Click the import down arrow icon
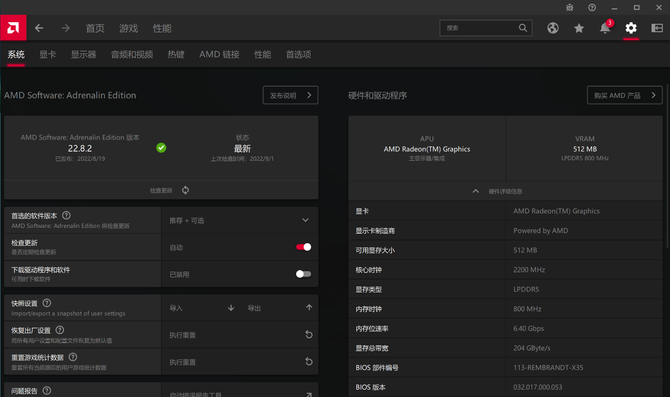The width and height of the screenshot is (670, 397). (231, 308)
